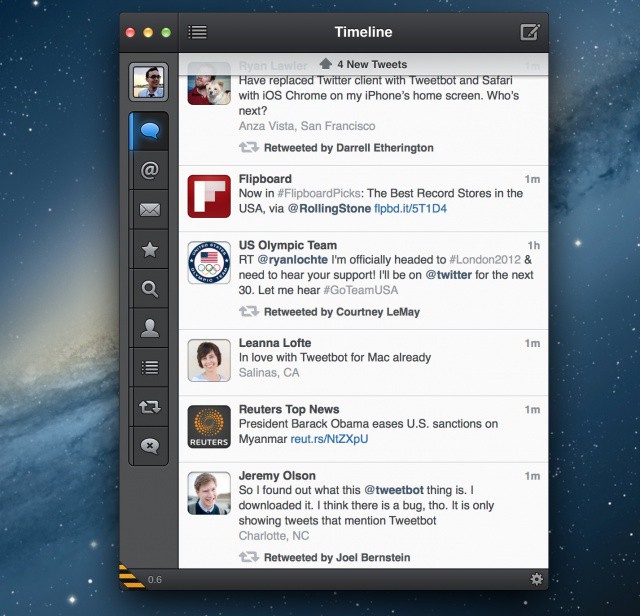The image size is (640, 616).
Task: Load the 4 New Tweets banner
Action: click(364, 65)
